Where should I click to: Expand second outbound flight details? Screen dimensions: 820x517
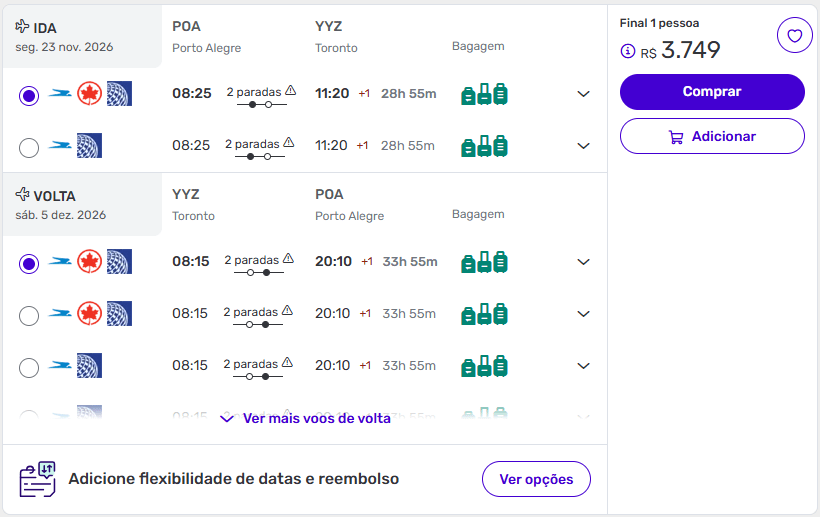coord(584,146)
